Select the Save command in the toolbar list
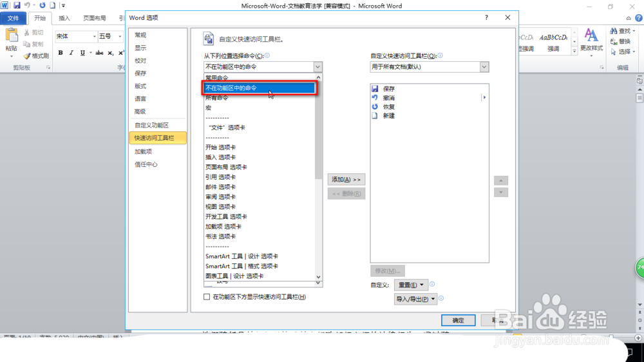 430,89
